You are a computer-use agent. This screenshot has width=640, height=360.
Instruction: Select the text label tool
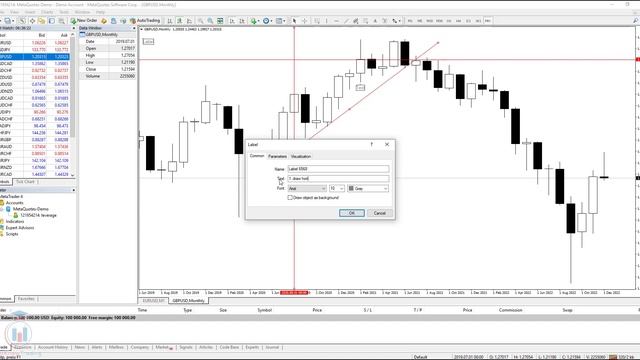click(x=384, y=20)
